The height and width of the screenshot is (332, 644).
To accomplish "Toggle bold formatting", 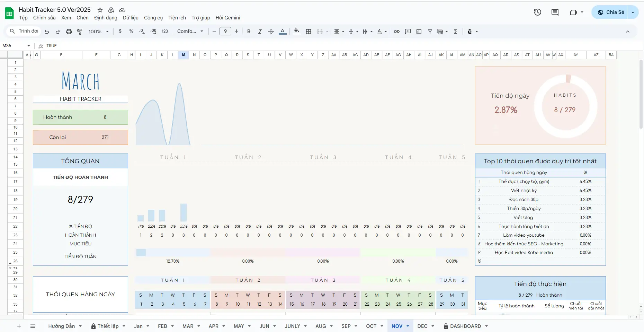I will pos(249,32).
